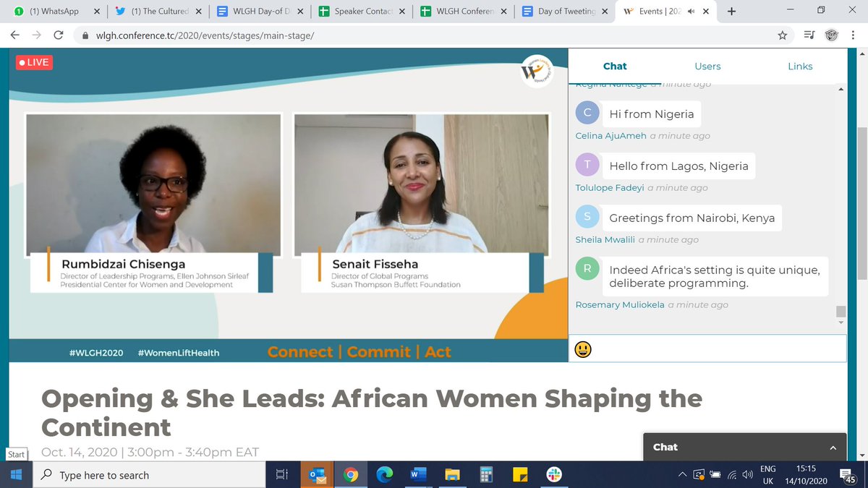868x488 pixels.
Task: Click the address bar URL
Action: (x=204, y=35)
